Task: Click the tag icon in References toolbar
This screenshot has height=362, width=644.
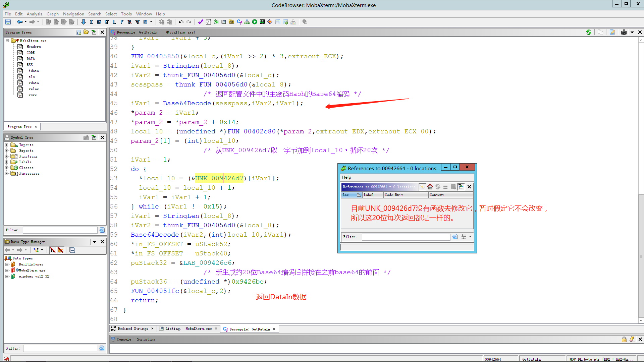Action: [x=422, y=187]
